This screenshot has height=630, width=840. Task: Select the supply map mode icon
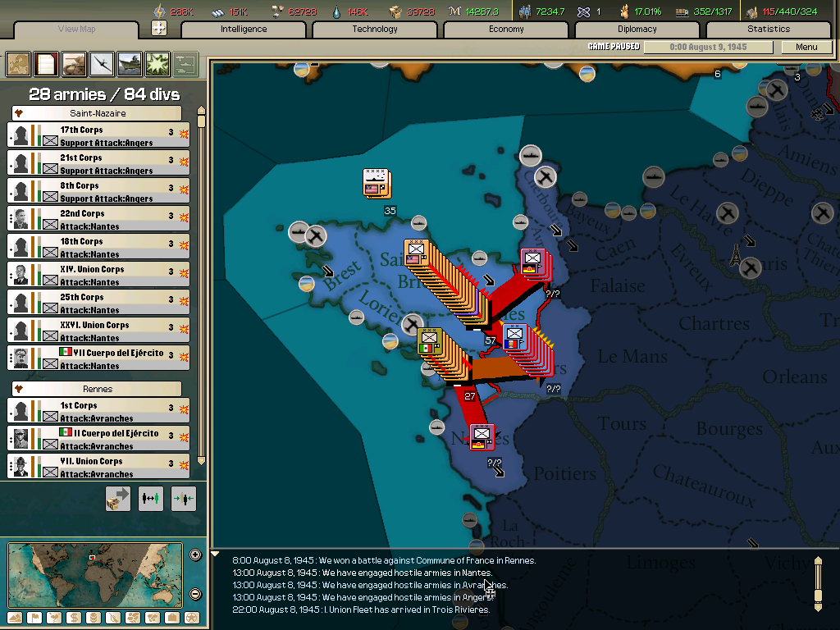pos(114,619)
